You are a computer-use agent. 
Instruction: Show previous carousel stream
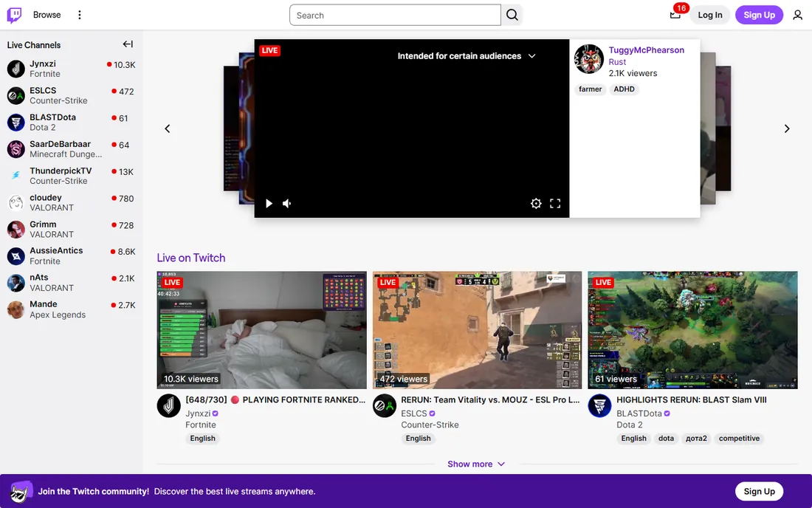(x=168, y=128)
